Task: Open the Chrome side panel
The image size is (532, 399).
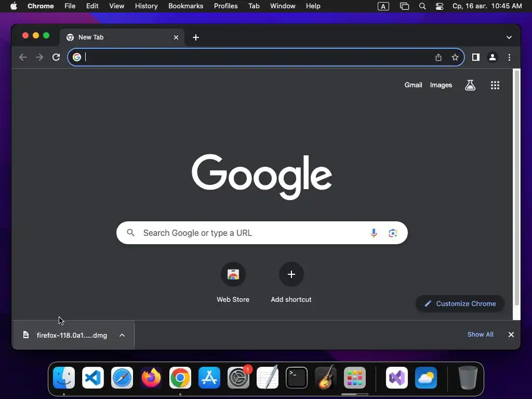Action: tap(476, 57)
